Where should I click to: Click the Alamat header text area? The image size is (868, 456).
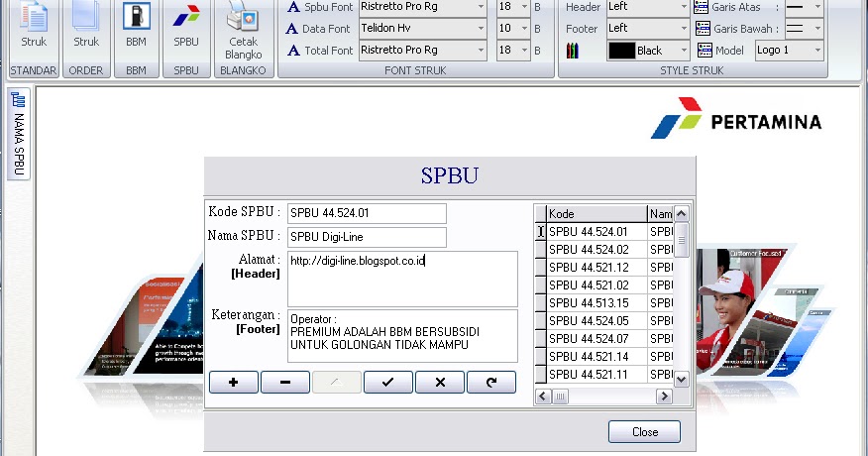[x=402, y=279]
